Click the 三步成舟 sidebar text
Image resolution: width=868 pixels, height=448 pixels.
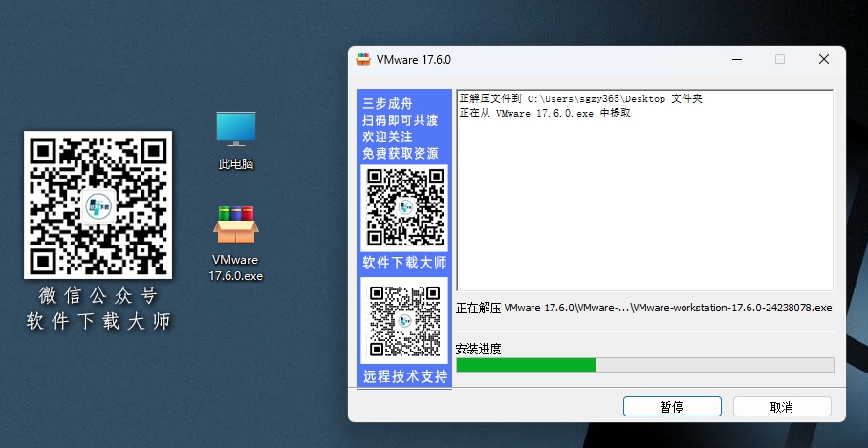(x=387, y=103)
